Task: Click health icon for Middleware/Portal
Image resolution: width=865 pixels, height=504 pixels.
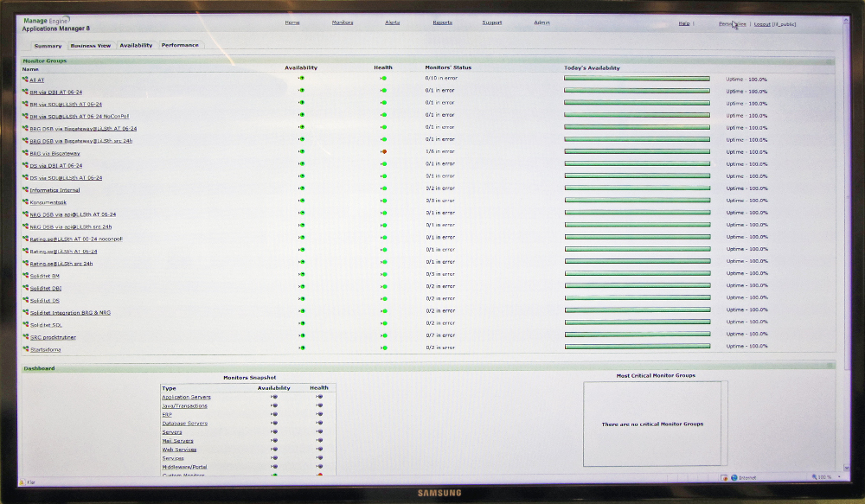Action: coord(319,467)
